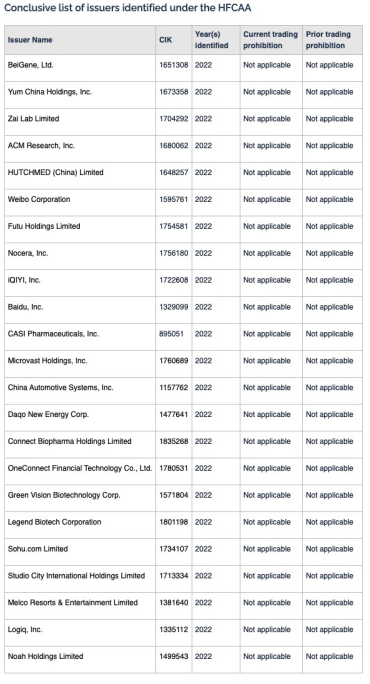
Task: Click the Year(s) identified column header
Action: point(212,40)
